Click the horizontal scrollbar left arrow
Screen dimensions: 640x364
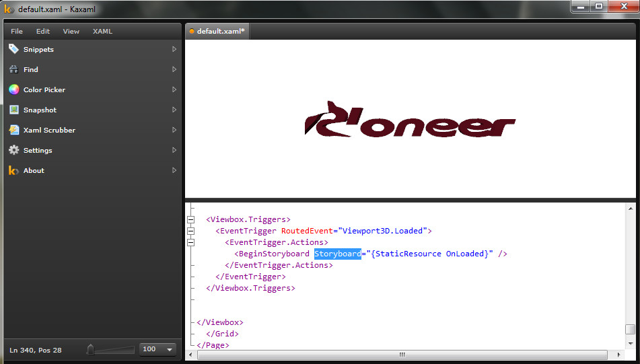pos(190,355)
